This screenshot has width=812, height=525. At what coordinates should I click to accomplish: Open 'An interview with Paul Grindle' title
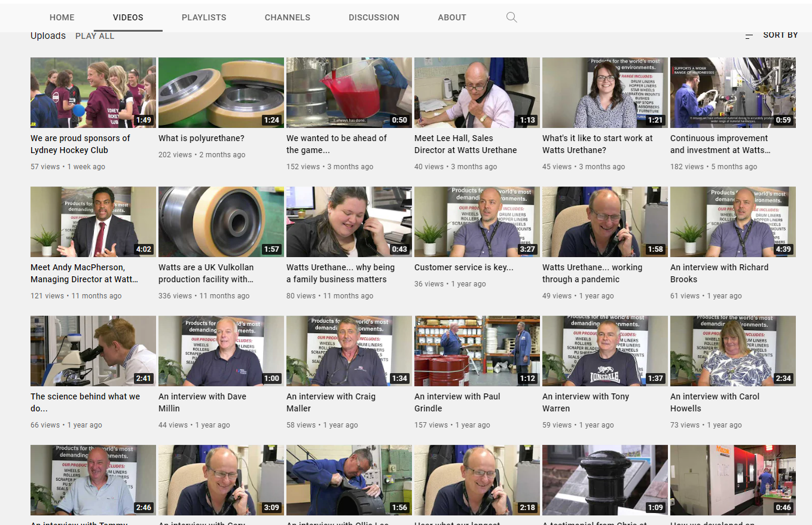pyautogui.click(x=457, y=402)
